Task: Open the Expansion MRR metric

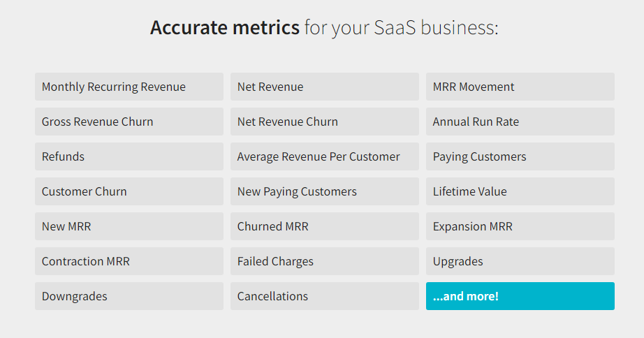Action: (x=520, y=226)
